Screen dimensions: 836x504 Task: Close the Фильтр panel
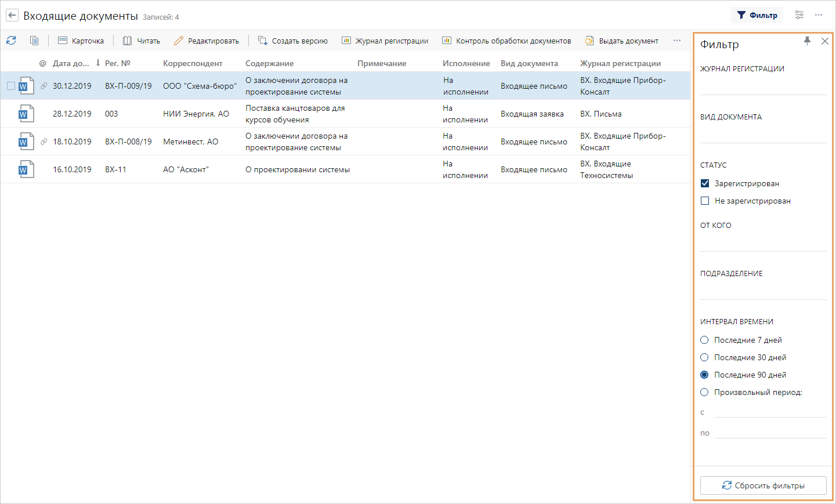click(824, 41)
